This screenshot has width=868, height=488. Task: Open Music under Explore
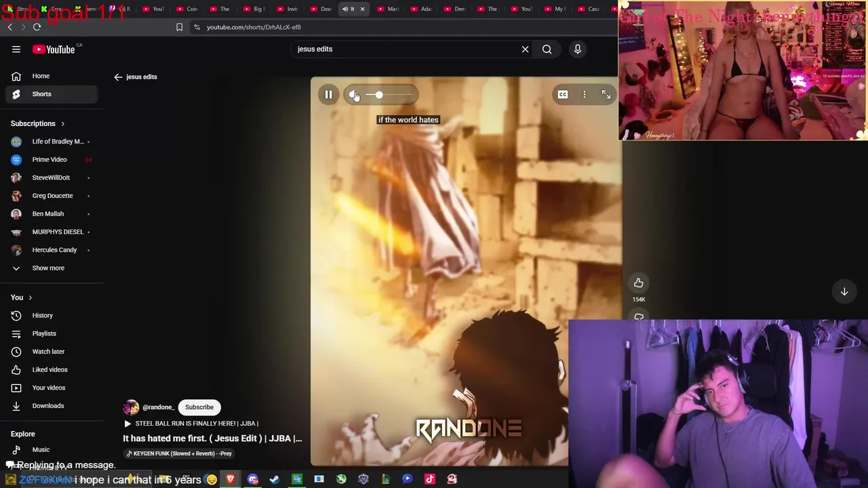52,449
